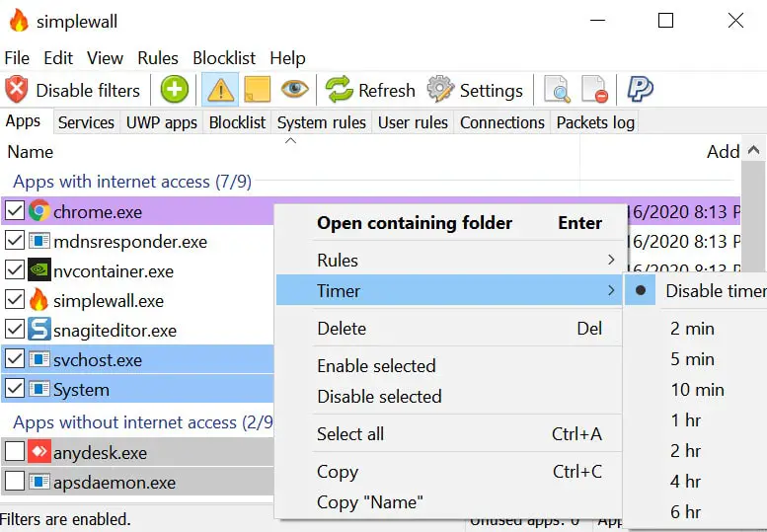Screen dimensions: 767x532
Task: Click the scrollbar up arrow
Action: tap(753, 150)
